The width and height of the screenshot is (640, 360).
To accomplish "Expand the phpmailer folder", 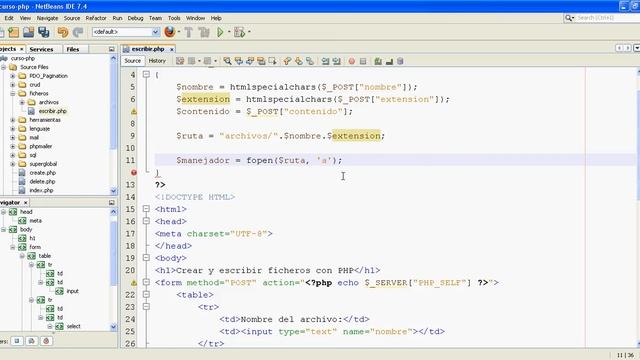I will click(13, 146).
